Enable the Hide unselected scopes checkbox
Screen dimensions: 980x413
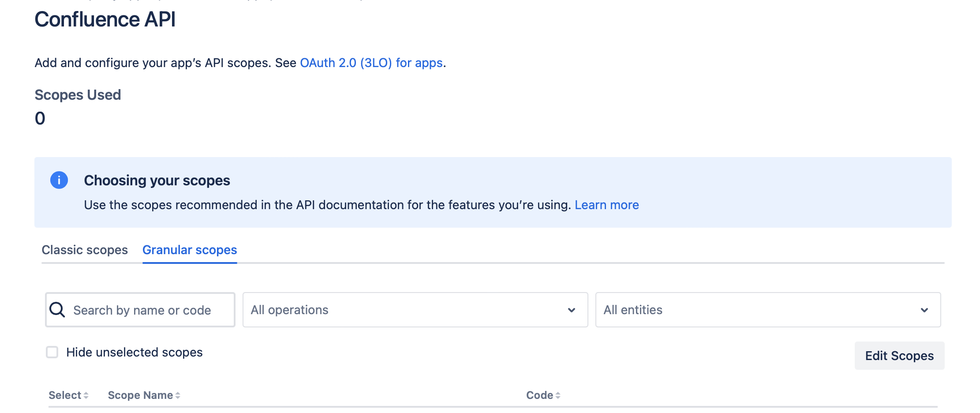[52, 352]
